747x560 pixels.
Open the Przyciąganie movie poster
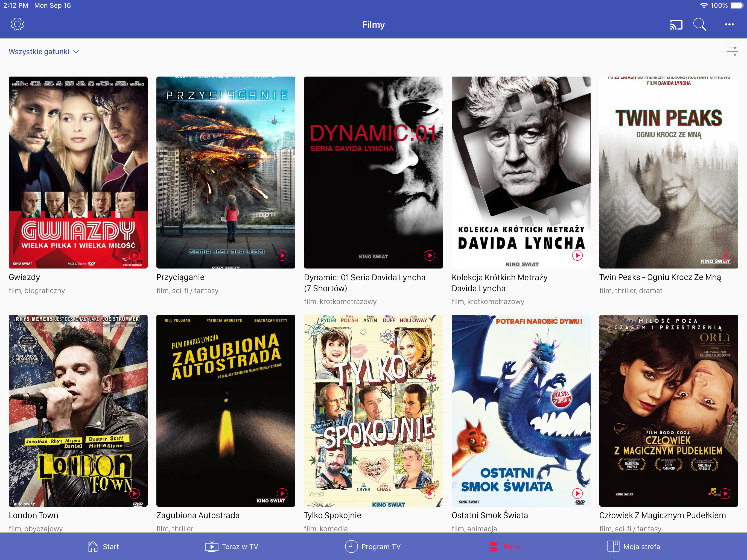click(x=226, y=172)
